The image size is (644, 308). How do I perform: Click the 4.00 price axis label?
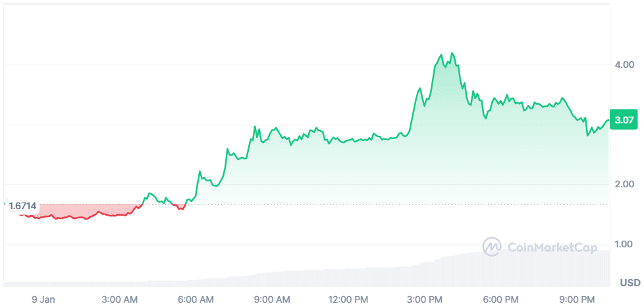(624, 65)
